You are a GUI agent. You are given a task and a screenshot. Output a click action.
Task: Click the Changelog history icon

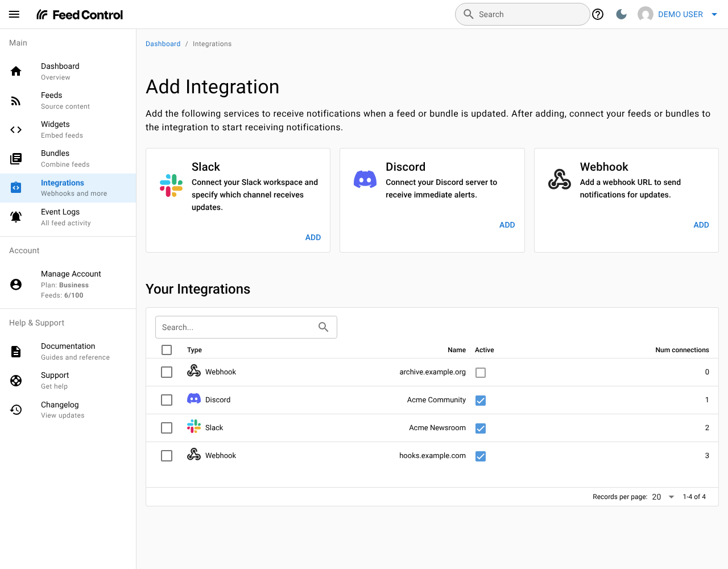pos(16,410)
